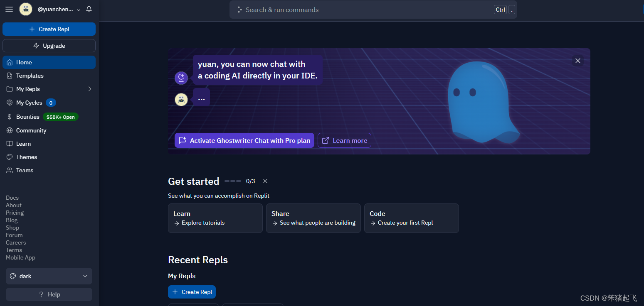Click the Get started 0/3 progress indicator
Image resolution: width=644 pixels, height=306 pixels.
pyautogui.click(x=240, y=181)
